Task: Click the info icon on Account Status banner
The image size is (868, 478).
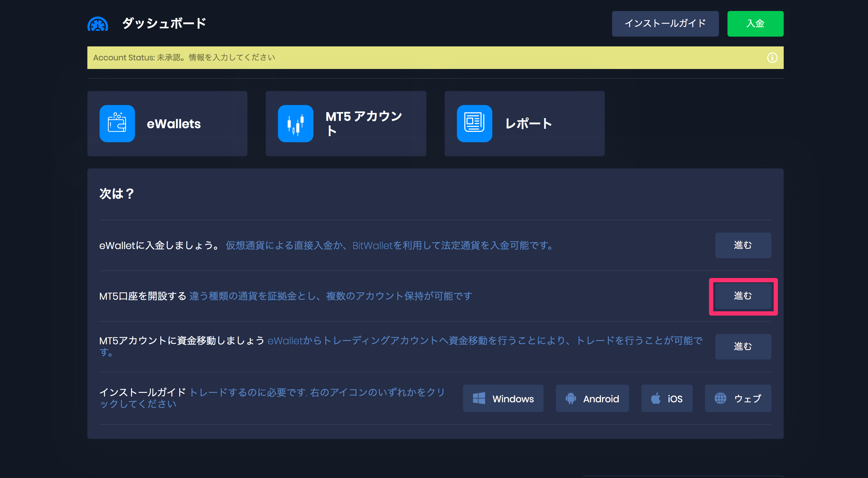Action: pyautogui.click(x=772, y=58)
